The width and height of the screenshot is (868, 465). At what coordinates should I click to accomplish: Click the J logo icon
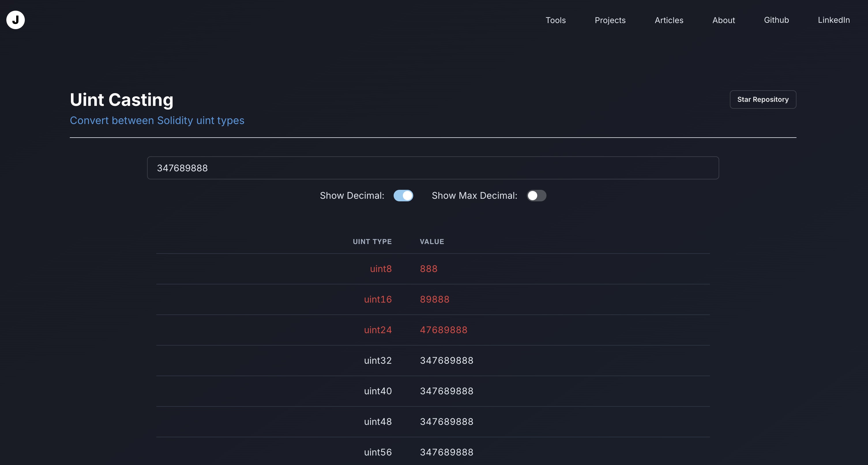[16, 20]
